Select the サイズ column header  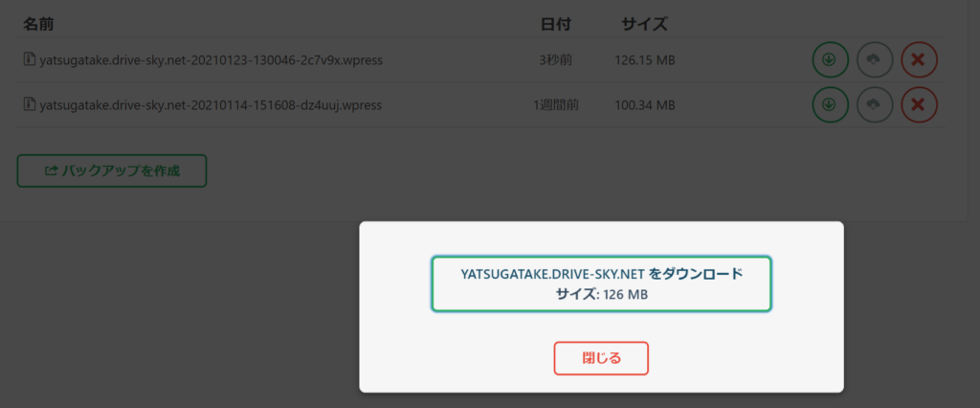(x=644, y=24)
